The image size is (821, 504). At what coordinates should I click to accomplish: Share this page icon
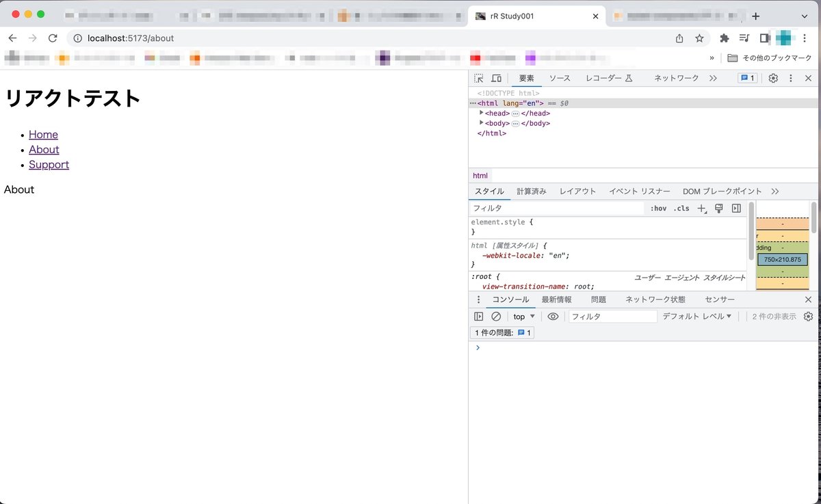click(679, 38)
